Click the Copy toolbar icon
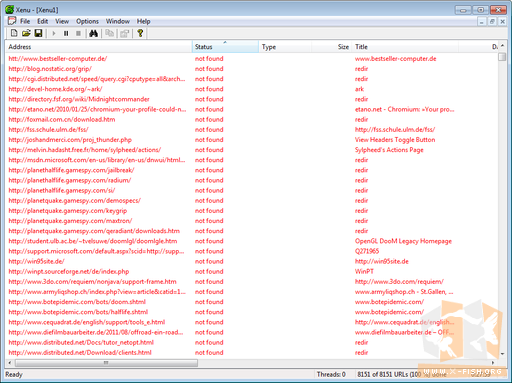The image size is (512, 383). pos(109,33)
